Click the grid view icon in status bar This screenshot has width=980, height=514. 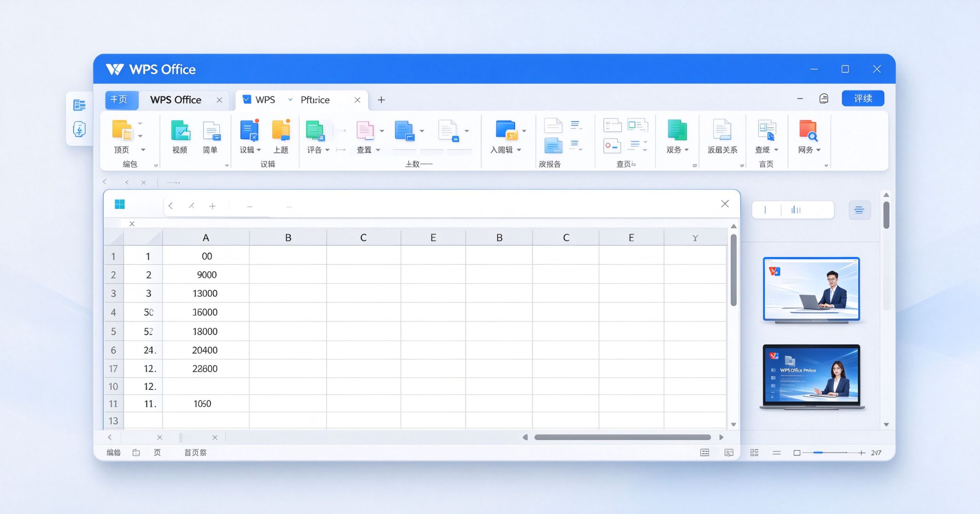coord(754,453)
